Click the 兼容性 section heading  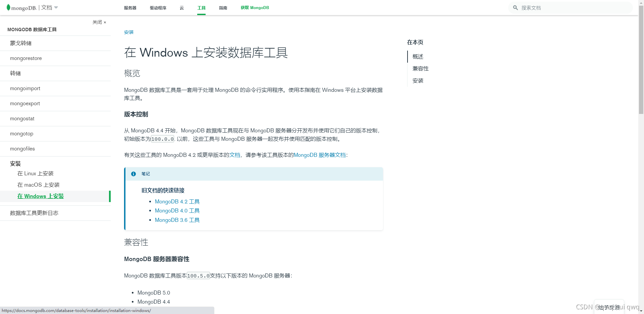pyautogui.click(x=136, y=242)
